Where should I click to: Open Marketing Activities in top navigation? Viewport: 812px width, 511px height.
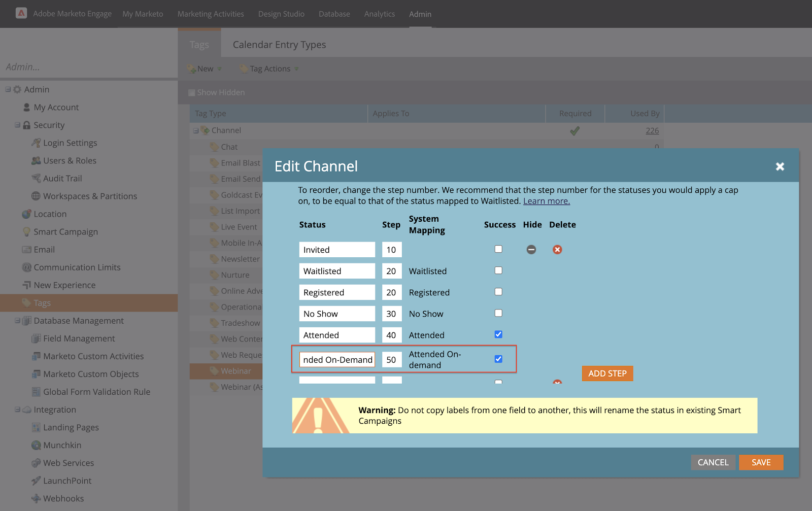tap(211, 14)
